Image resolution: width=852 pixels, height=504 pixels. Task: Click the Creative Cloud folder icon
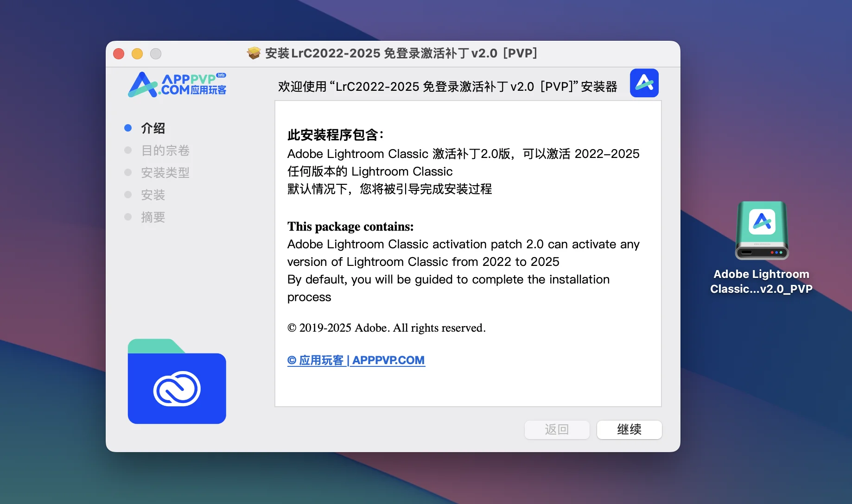coord(177,381)
